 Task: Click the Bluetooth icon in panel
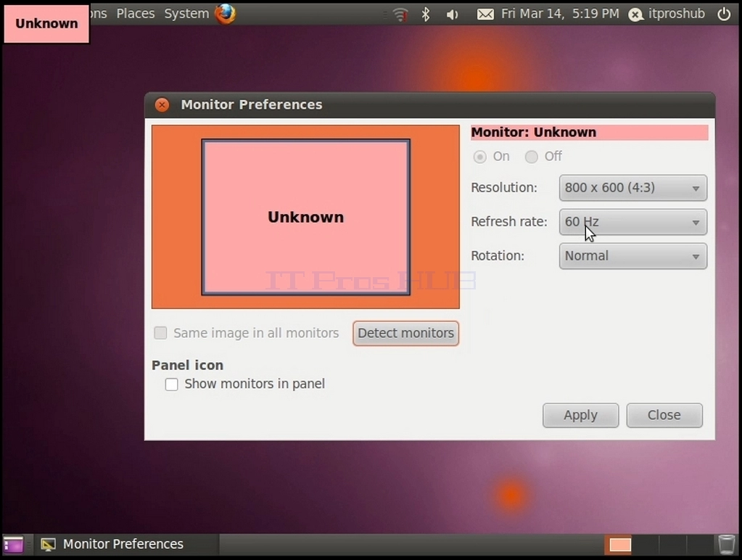[426, 15]
